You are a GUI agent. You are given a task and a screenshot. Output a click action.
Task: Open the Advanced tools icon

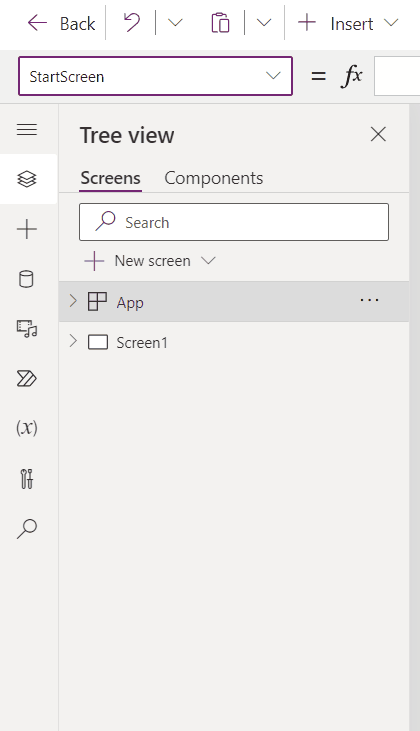click(27, 479)
